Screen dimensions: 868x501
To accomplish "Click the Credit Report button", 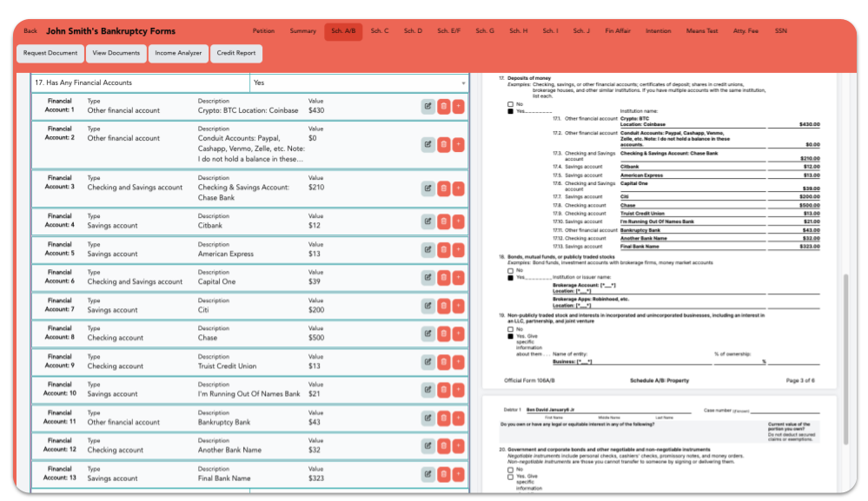I will pyautogui.click(x=235, y=52).
